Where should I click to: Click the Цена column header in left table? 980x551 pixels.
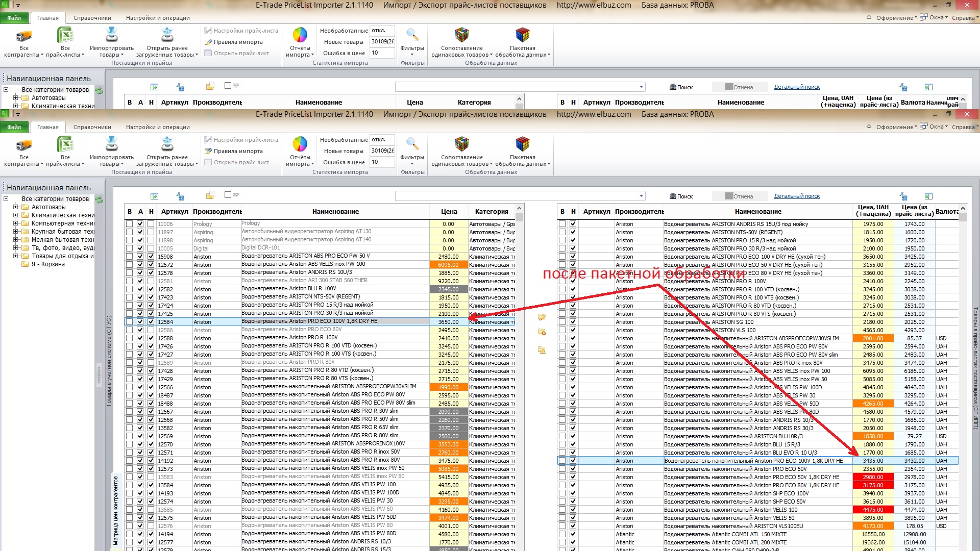(x=449, y=212)
